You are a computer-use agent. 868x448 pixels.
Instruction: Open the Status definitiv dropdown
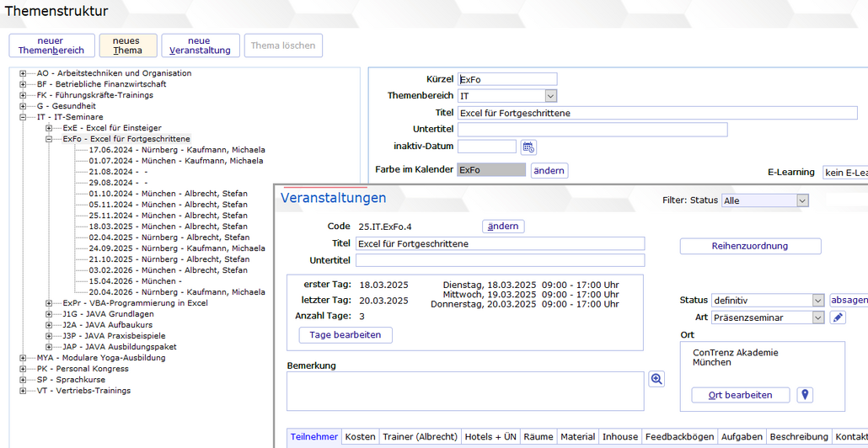click(817, 301)
